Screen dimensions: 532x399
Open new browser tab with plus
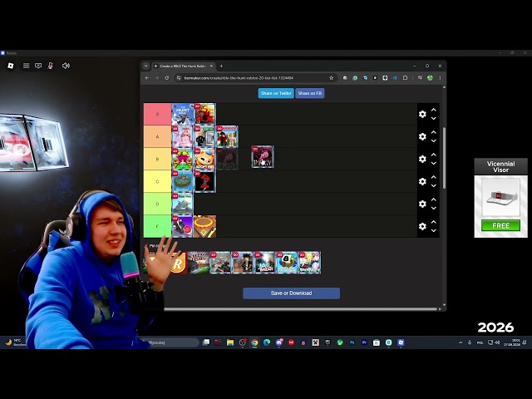point(221,66)
